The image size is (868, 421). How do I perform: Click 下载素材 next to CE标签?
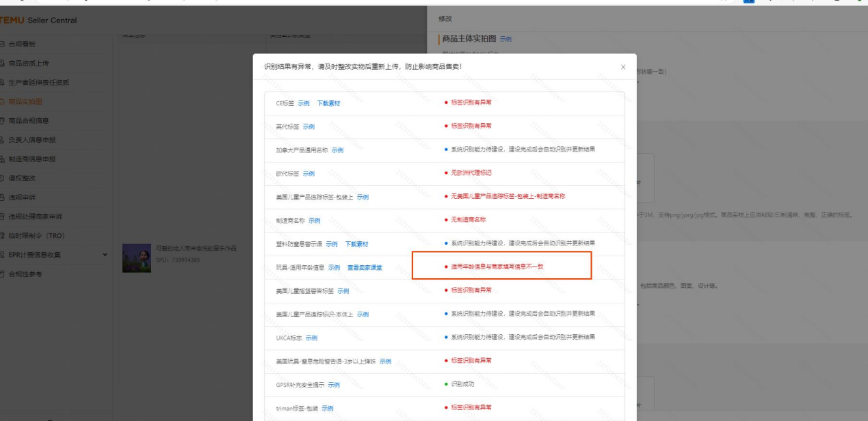coord(328,103)
